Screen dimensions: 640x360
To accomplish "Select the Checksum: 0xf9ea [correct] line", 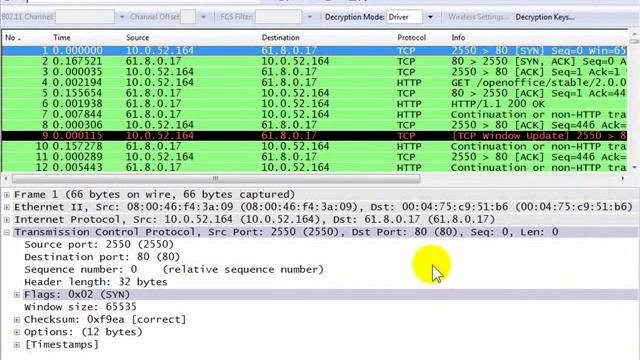I will coord(105,320).
